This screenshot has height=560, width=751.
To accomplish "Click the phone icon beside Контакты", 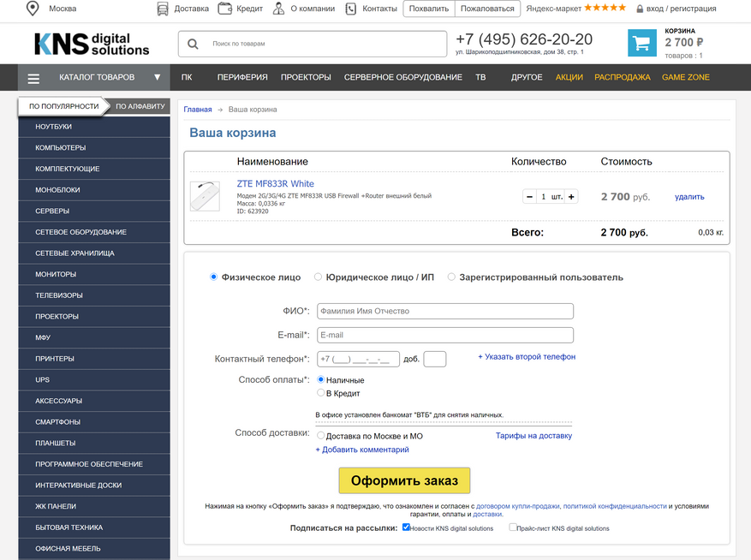I will [x=351, y=9].
